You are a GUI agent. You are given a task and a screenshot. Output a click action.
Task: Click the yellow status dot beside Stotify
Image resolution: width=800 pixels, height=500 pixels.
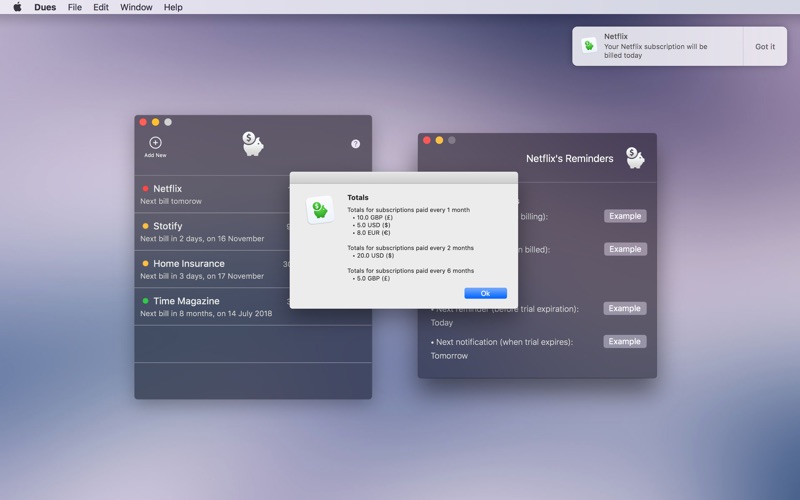point(145,226)
